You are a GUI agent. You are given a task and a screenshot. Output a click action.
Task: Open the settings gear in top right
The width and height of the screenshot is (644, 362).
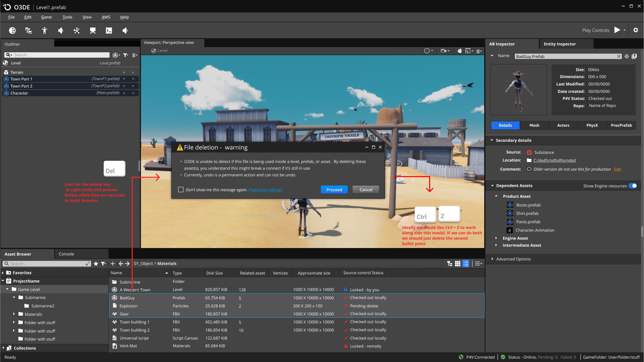[636, 30]
